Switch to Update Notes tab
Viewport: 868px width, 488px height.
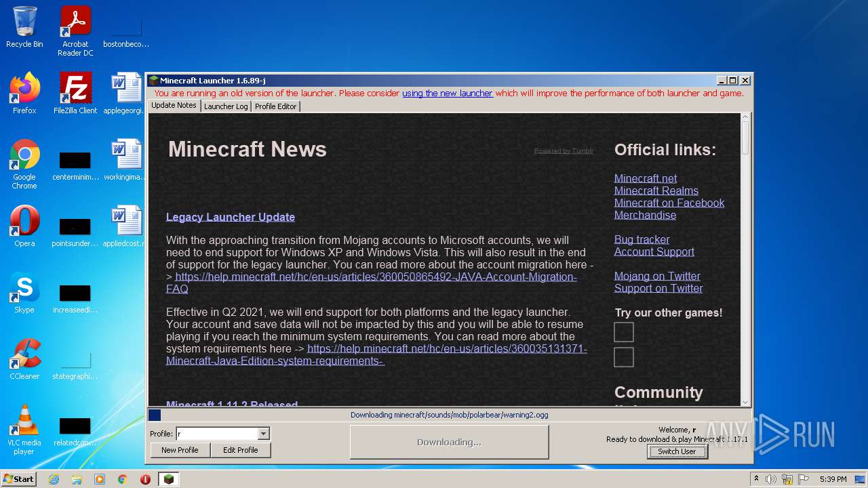pyautogui.click(x=174, y=106)
